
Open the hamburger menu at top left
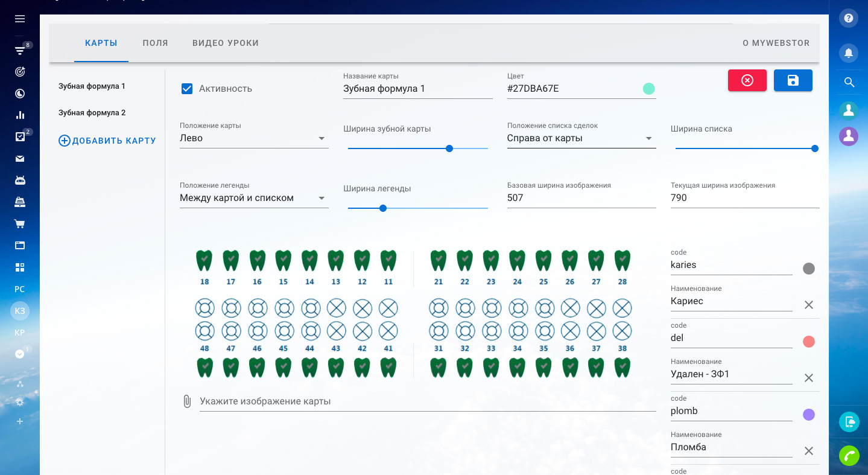pyautogui.click(x=20, y=19)
